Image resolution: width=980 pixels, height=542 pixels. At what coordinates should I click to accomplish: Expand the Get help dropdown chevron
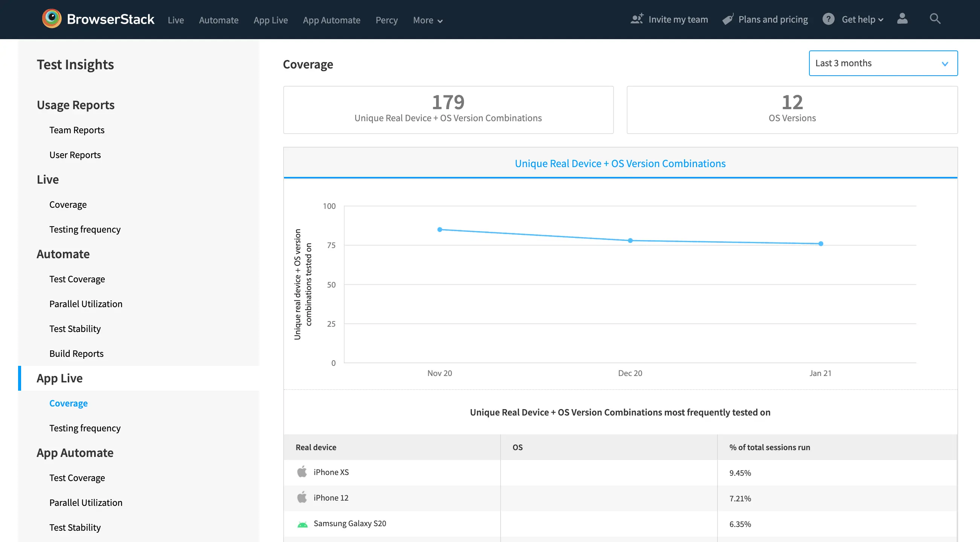tap(880, 20)
